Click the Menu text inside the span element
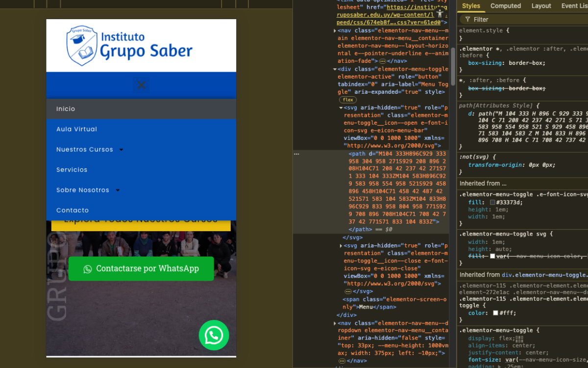The image size is (588, 368). [366, 307]
